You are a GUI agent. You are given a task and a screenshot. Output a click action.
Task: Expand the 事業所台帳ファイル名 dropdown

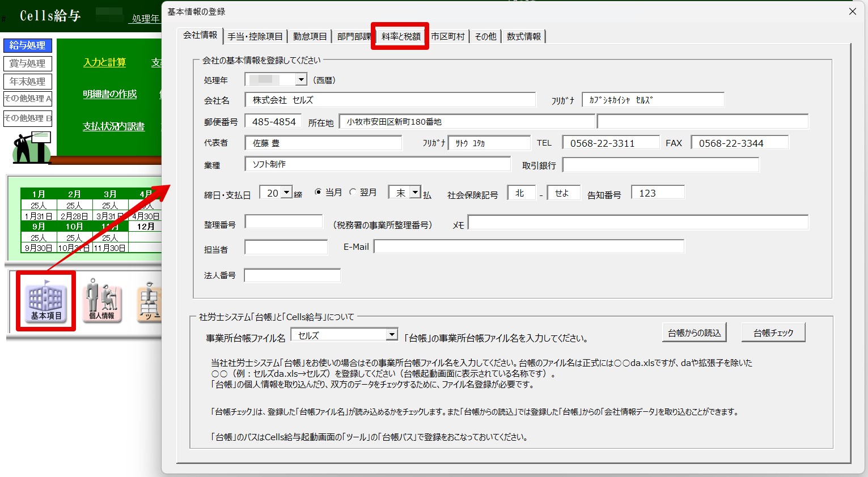pos(392,335)
